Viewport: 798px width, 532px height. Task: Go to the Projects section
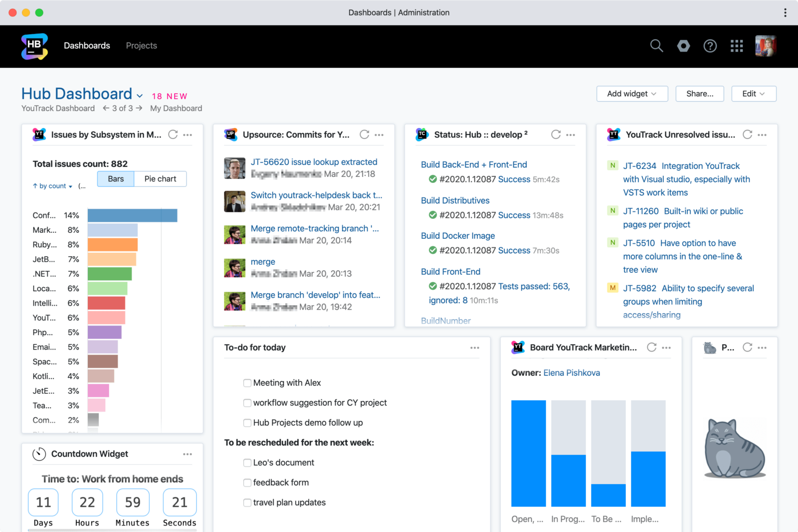coord(141,45)
